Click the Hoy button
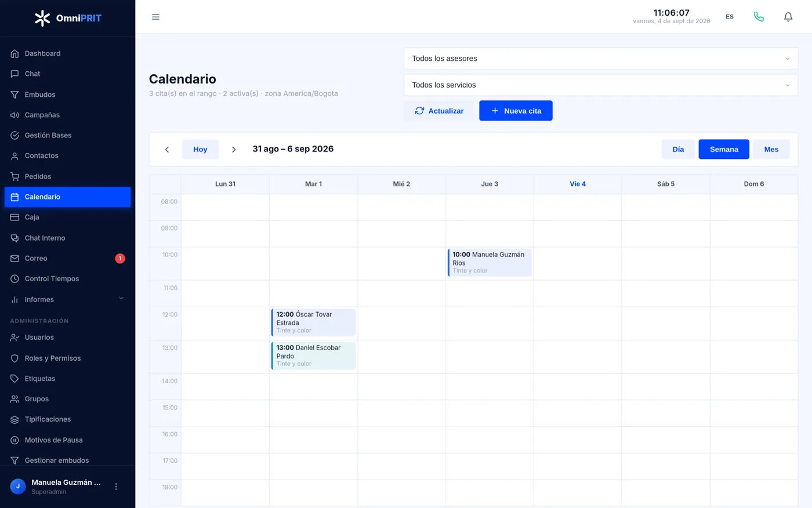 [200, 149]
